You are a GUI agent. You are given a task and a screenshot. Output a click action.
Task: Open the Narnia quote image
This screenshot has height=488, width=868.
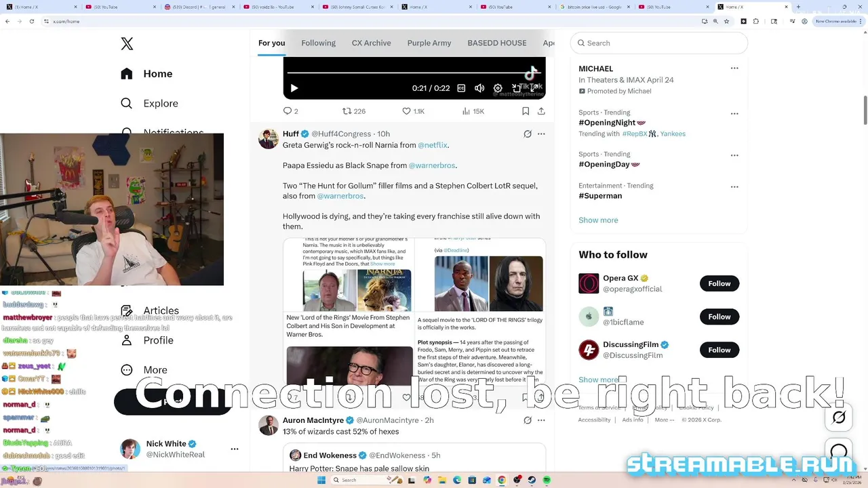[348, 274]
